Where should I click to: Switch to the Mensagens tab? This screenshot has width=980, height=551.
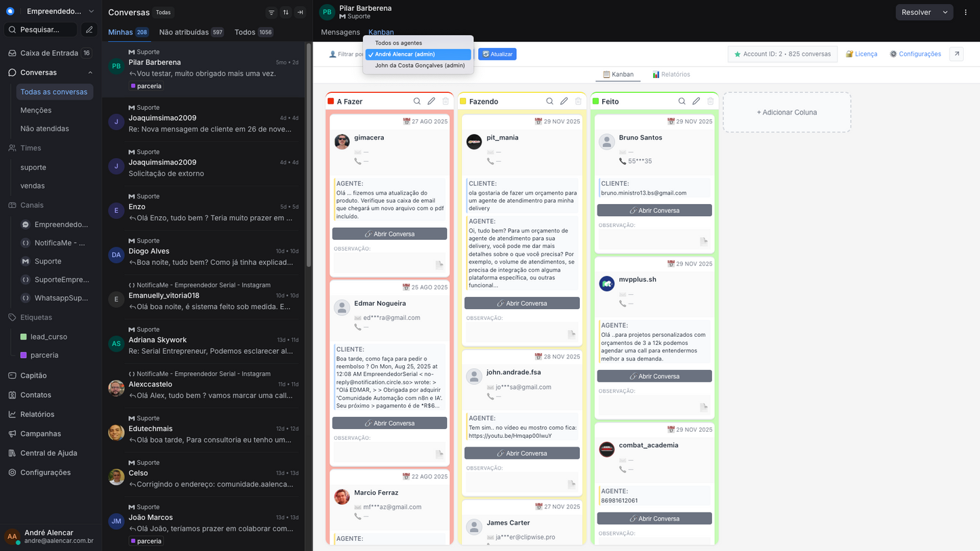pyautogui.click(x=340, y=32)
